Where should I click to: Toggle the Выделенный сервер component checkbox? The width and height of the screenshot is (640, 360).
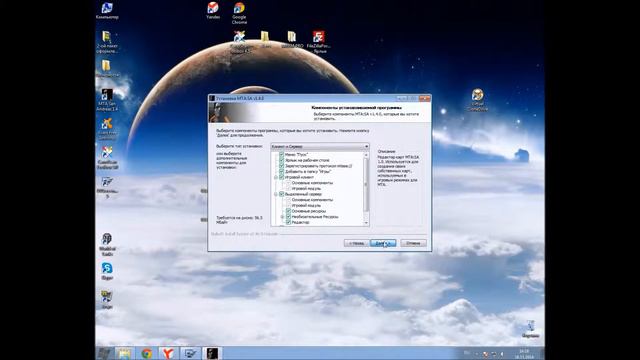tap(281, 194)
